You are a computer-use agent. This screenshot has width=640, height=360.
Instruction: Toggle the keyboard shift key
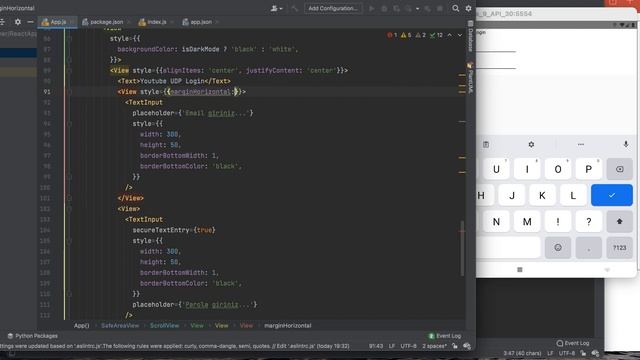coord(620,222)
